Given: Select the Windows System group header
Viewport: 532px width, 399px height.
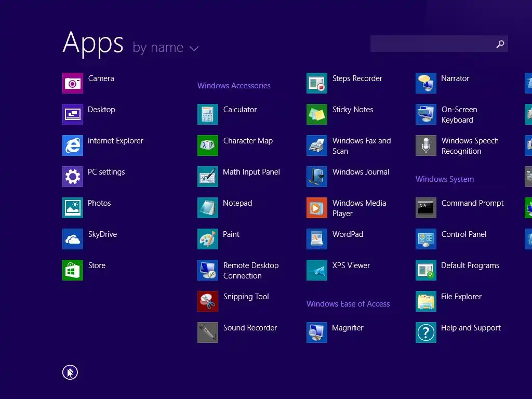Looking at the screenshot, I should click(445, 179).
